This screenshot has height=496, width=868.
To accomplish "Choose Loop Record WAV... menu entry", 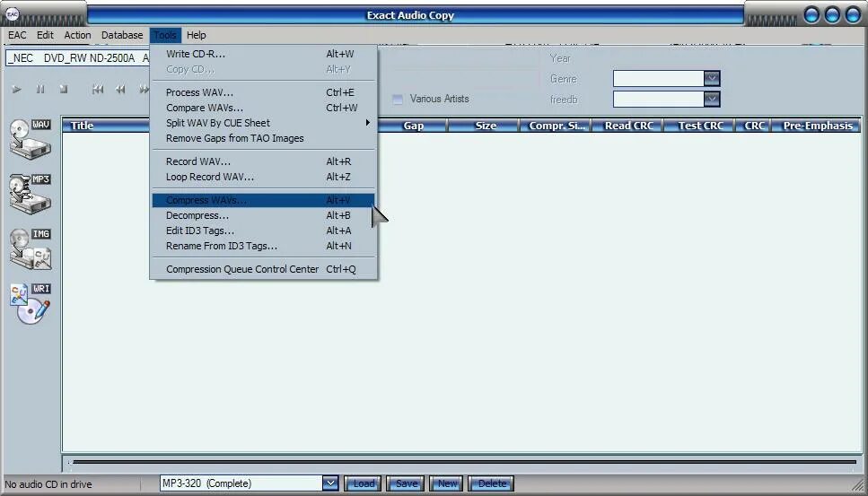I will [263, 177].
